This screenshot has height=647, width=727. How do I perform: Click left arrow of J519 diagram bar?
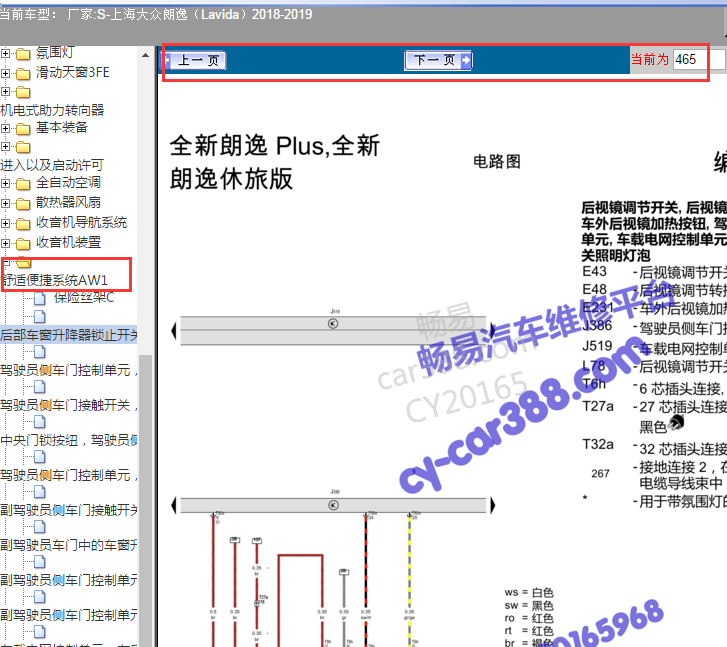click(x=174, y=331)
